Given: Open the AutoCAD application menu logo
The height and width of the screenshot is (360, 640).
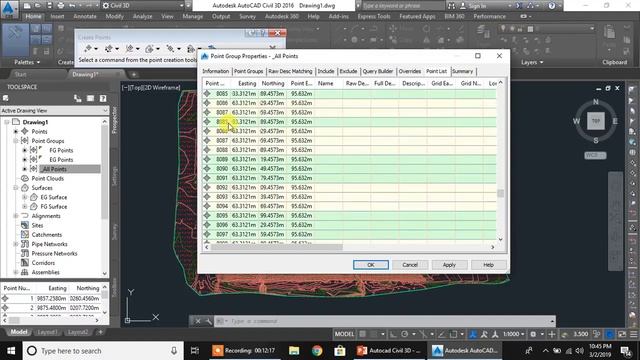Looking at the screenshot, I should pyautogui.click(x=9, y=9).
